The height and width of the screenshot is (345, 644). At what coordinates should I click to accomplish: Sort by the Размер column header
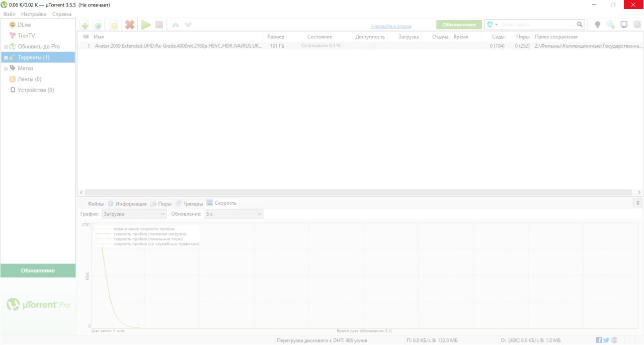pos(276,37)
